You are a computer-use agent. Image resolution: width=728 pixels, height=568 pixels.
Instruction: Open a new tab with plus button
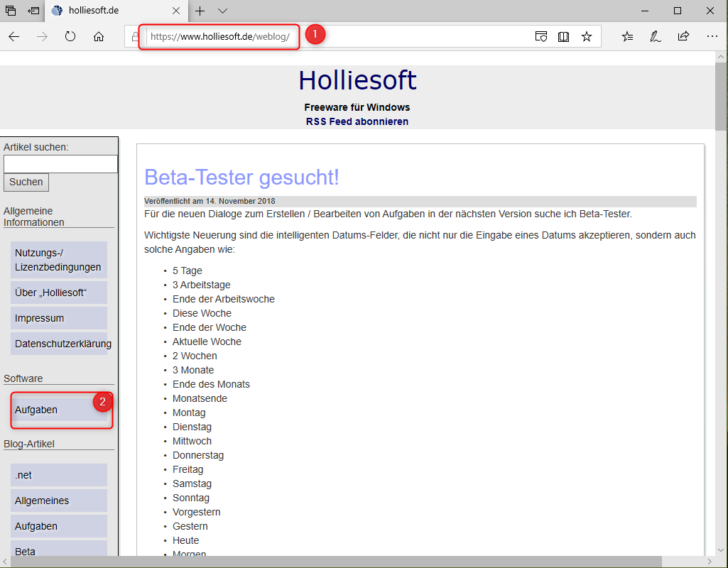click(x=200, y=11)
